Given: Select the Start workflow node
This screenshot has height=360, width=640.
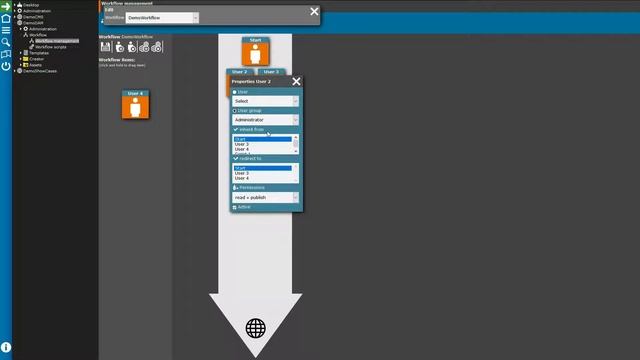Looking at the screenshot, I should (x=256, y=51).
